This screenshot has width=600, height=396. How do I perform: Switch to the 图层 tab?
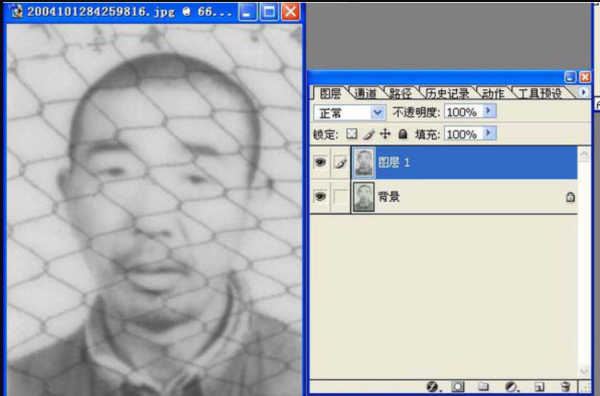330,93
